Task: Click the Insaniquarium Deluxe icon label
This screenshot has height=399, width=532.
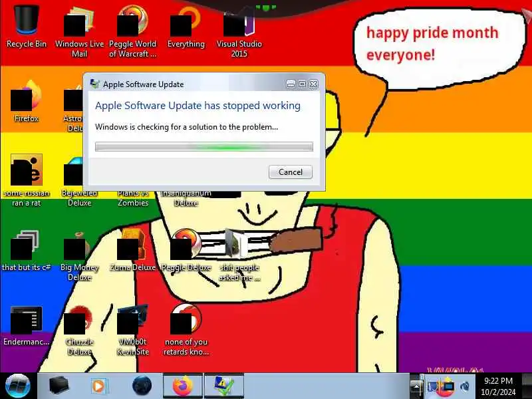Action: pos(186,198)
